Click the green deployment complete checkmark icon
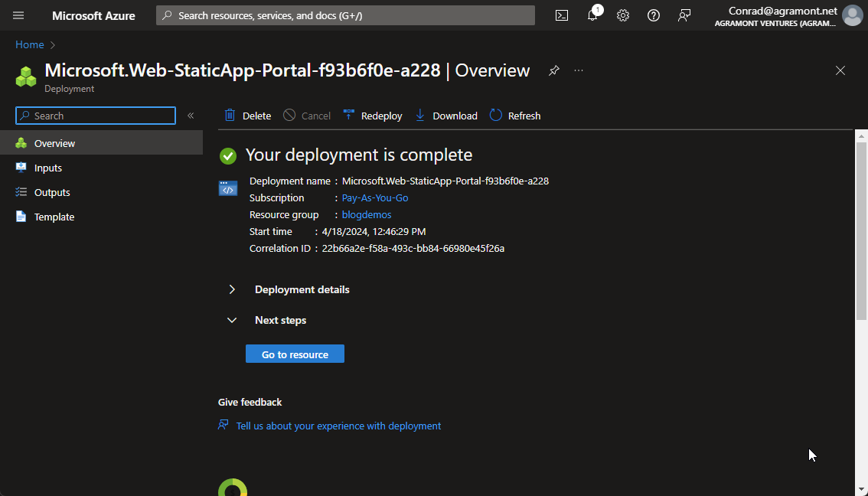This screenshot has height=496, width=868. point(228,156)
